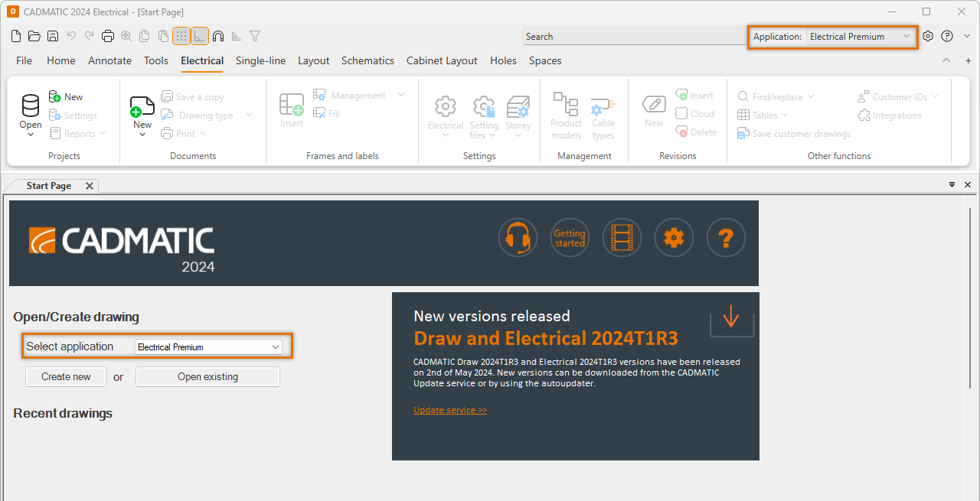Click the film strip videos icon
Viewport: 980px width, 501px height.
622,238
